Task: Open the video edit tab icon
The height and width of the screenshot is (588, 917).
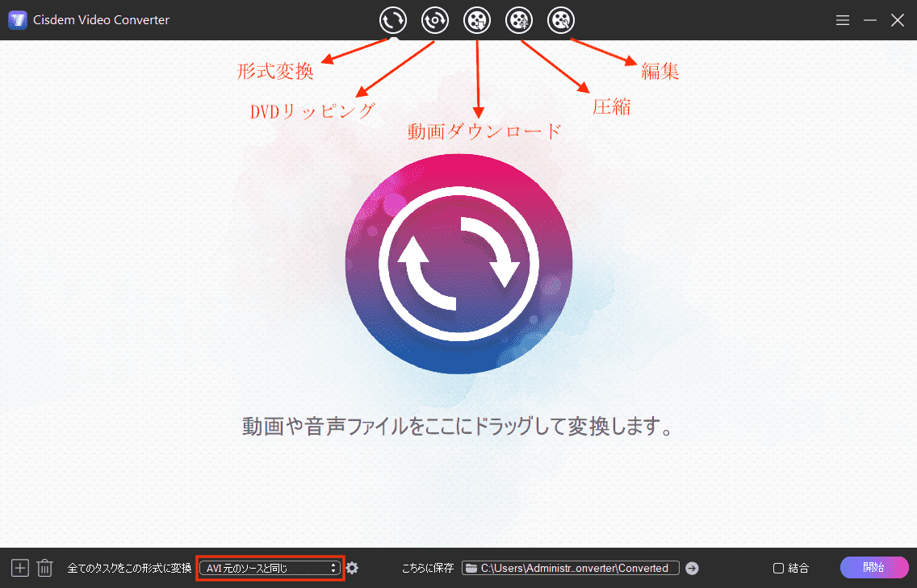Action: tap(561, 20)
